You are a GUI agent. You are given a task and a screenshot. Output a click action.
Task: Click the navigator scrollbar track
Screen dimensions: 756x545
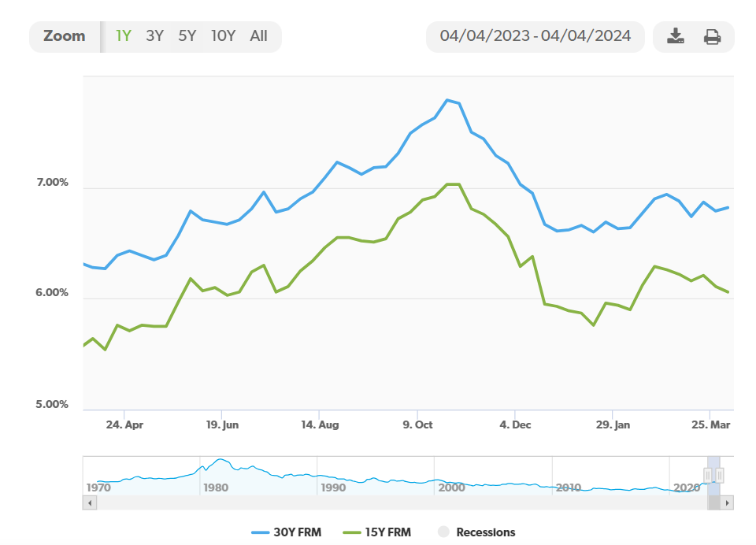click(394, 502)
